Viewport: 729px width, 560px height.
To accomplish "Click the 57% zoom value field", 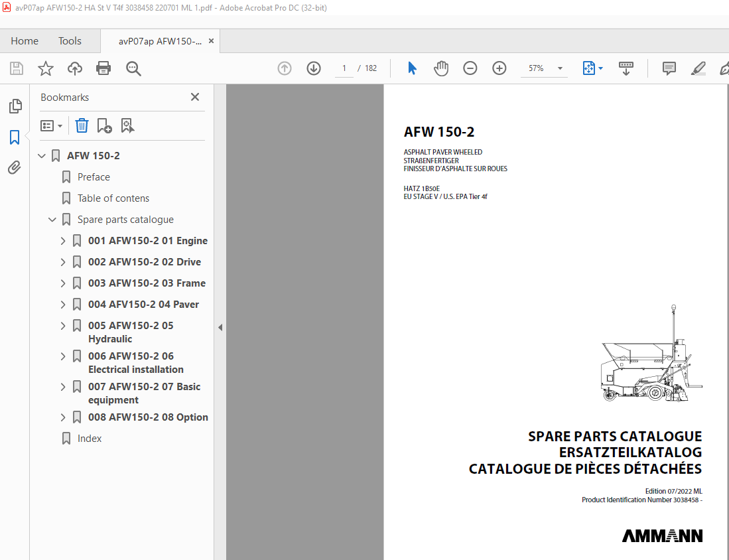I will pos(536,68).
